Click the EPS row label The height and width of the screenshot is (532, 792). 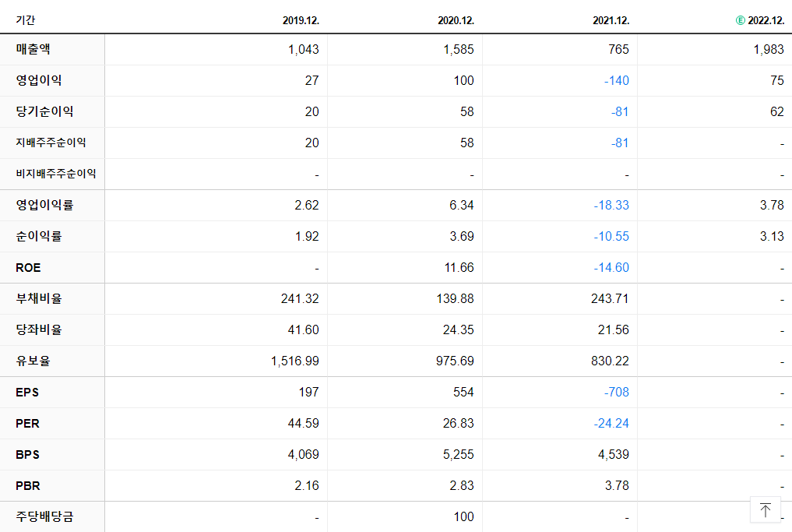27,393
